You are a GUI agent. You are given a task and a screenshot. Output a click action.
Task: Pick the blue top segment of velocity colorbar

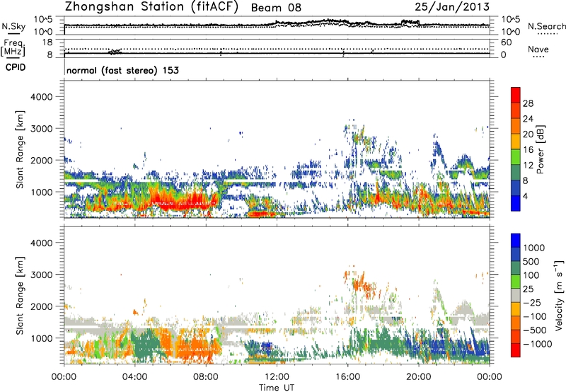(x=516, y=241)
